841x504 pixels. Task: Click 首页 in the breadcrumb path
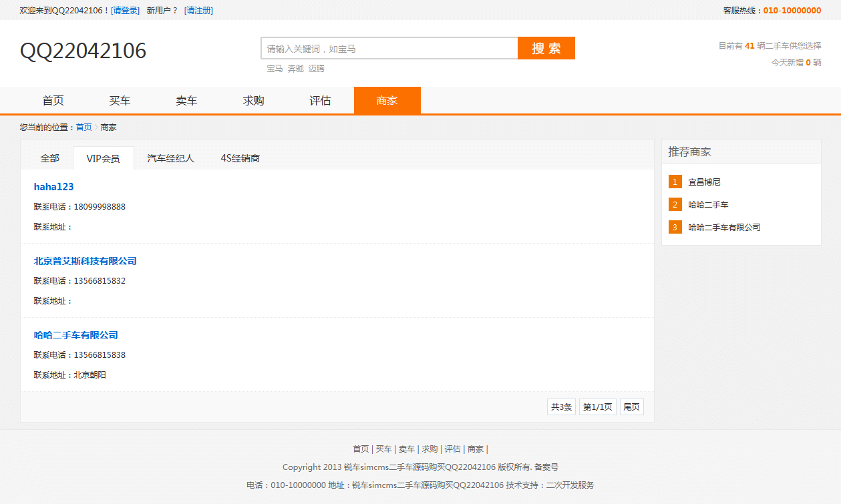coord(83,128)
